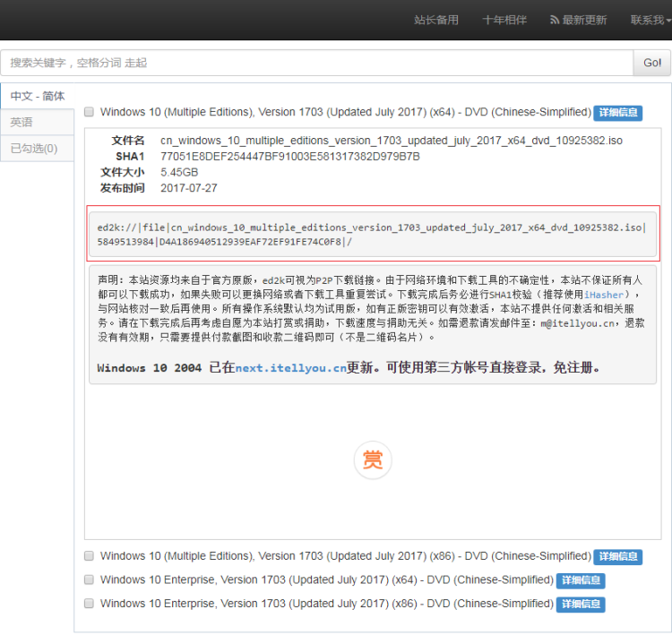Click Windows 10 Enterprise x64 title text
Image resolution: width=672 pixels, height=635 pixels.
point(326,579)
